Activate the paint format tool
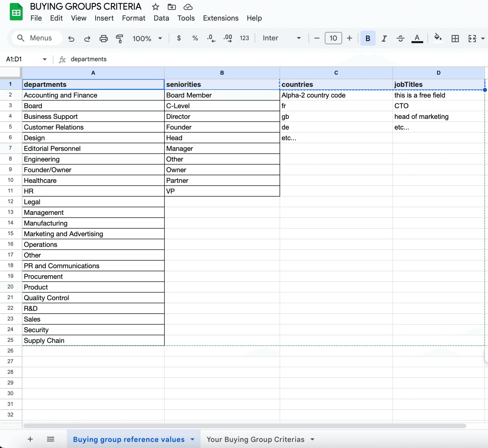488x448 pixels. point(119,38)
